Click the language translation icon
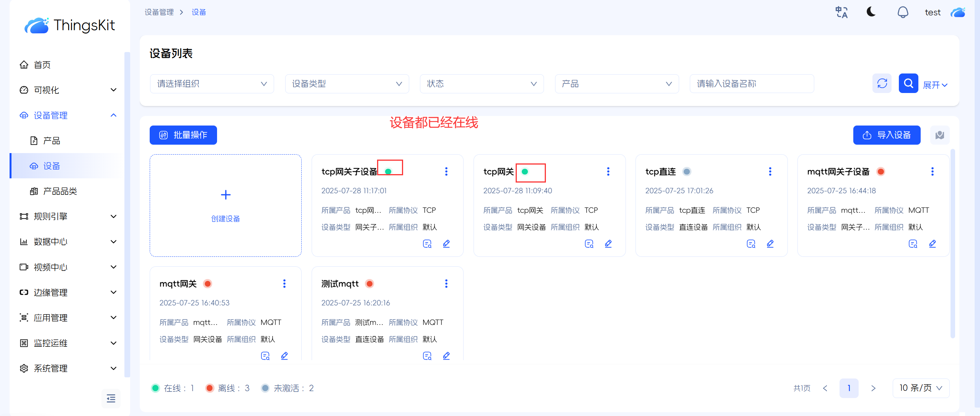 point(841,12)
